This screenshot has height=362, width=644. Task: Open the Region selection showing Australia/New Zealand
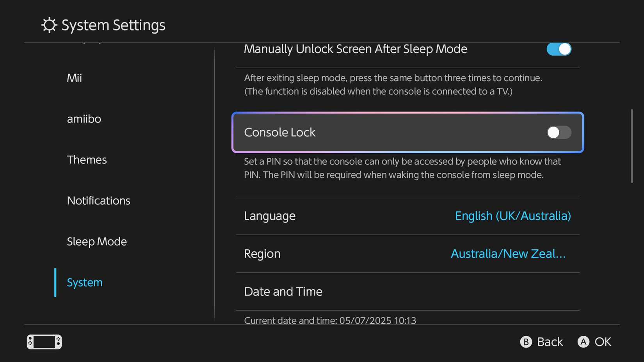(x=407, y=254)
